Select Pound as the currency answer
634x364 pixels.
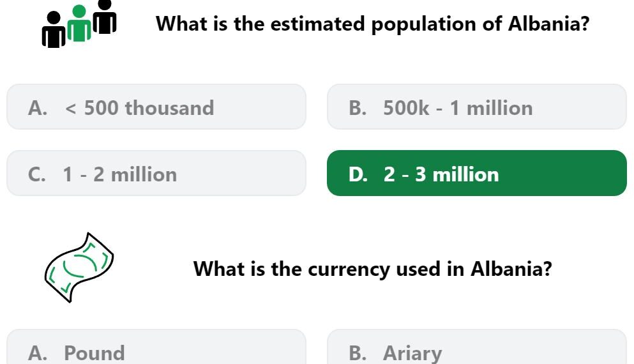(x=156, y=347)
